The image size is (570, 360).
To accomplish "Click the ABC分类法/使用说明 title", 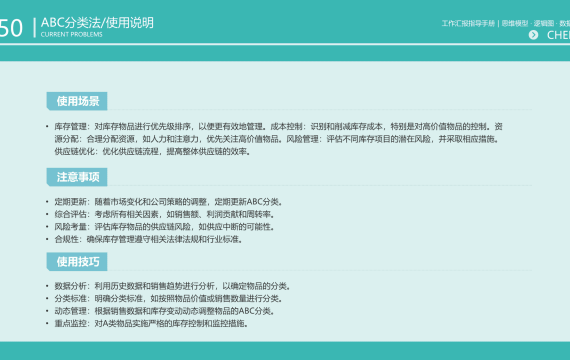I will pyautogui.click(x=97, y=23).
